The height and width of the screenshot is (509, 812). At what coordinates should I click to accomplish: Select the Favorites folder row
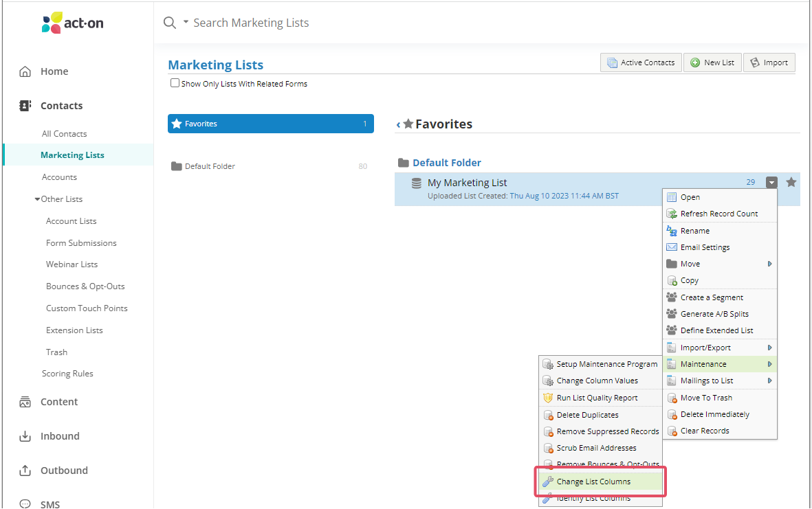coord(271,124)
